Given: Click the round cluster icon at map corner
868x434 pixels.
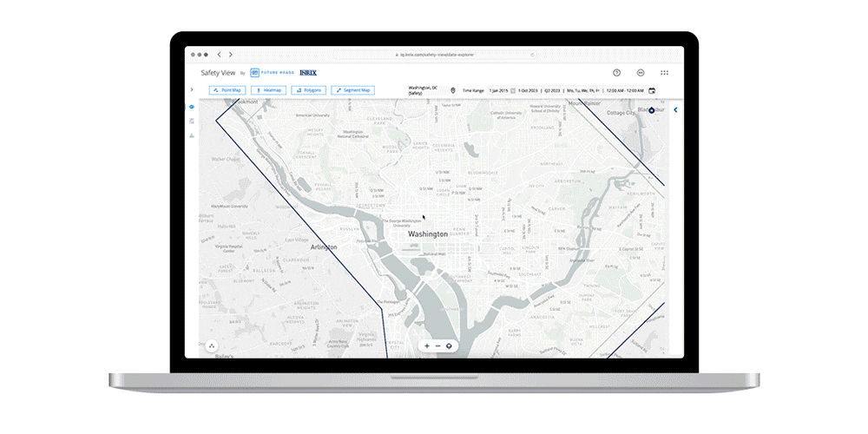Looking at the screenshot, I should (x=212, y=346).
